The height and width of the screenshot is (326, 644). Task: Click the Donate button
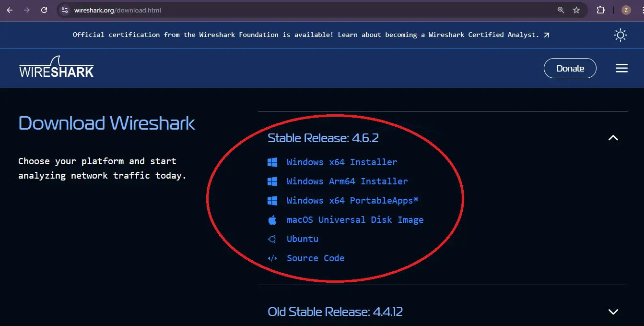570,68
